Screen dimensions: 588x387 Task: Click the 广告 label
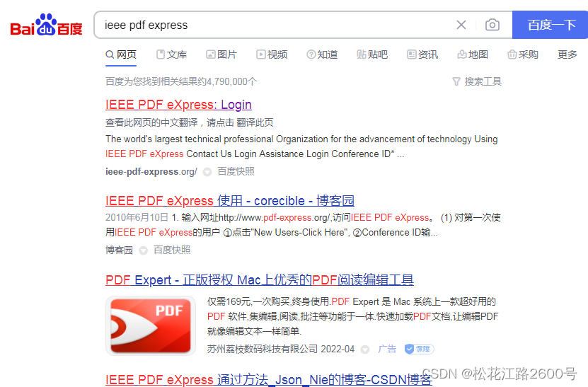(387, 349)
